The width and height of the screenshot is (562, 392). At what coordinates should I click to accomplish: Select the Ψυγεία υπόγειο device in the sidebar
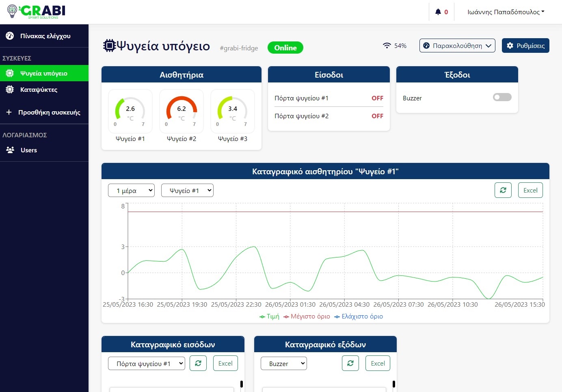click(x=44, y=73)
